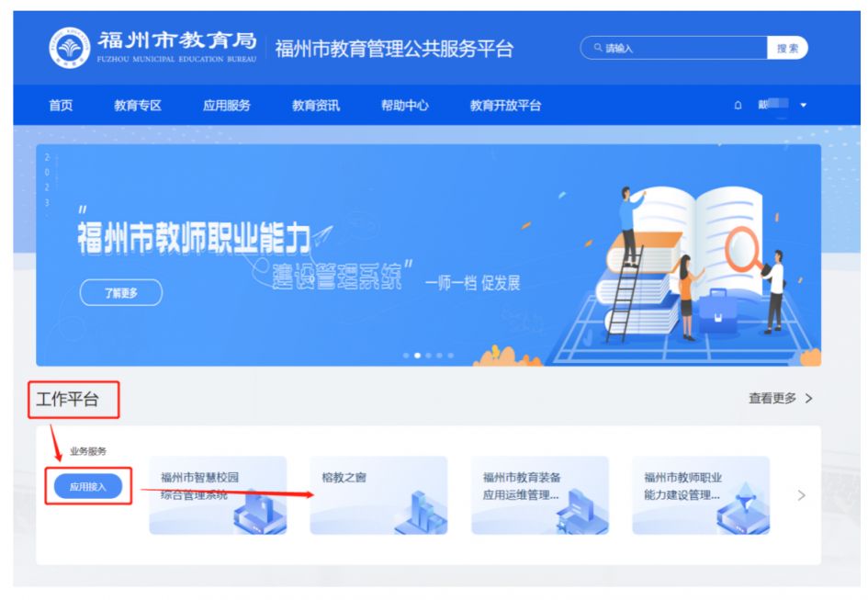Screen dimensions: 868x600
Task: Go to the 首页 home menu
Action: click(61, 106)
